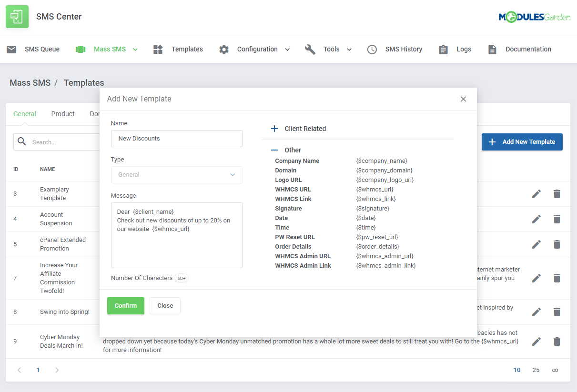This screenshot has width=577, height=392.
Task: Edit the Cyber Monday Deals template
Action: (536, 341)
